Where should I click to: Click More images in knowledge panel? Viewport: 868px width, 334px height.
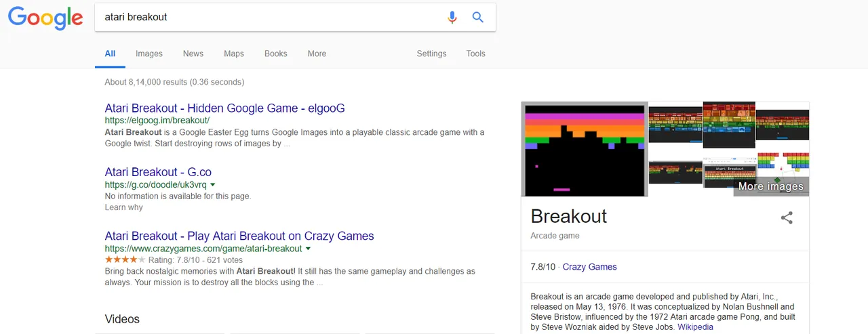771,186
